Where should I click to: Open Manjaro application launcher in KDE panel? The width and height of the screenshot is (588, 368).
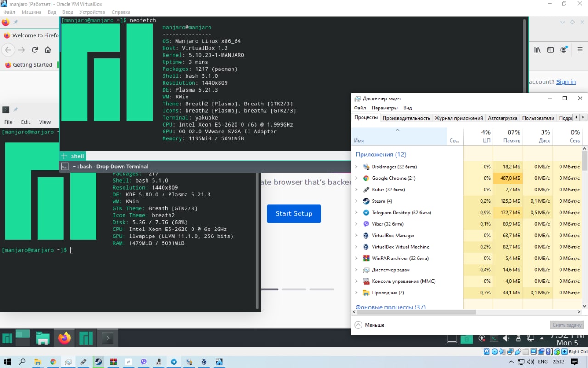tap(7, 339)
